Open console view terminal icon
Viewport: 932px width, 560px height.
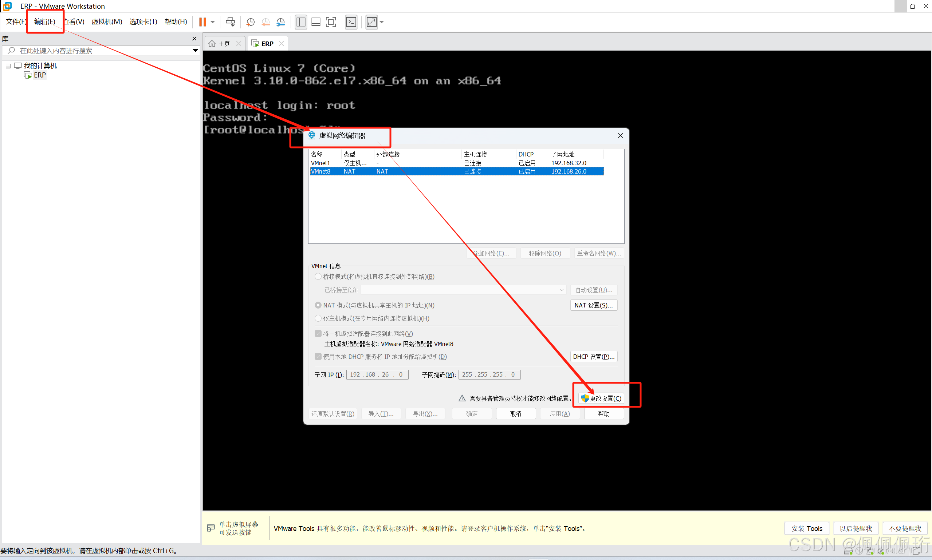[351, 22]
